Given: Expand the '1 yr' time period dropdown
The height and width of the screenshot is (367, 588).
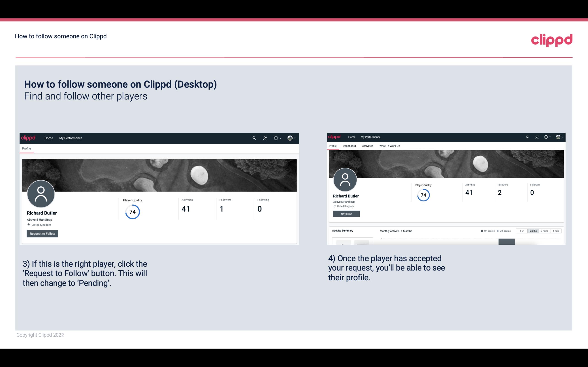Looking at the screenshot, I should (522, 231).
